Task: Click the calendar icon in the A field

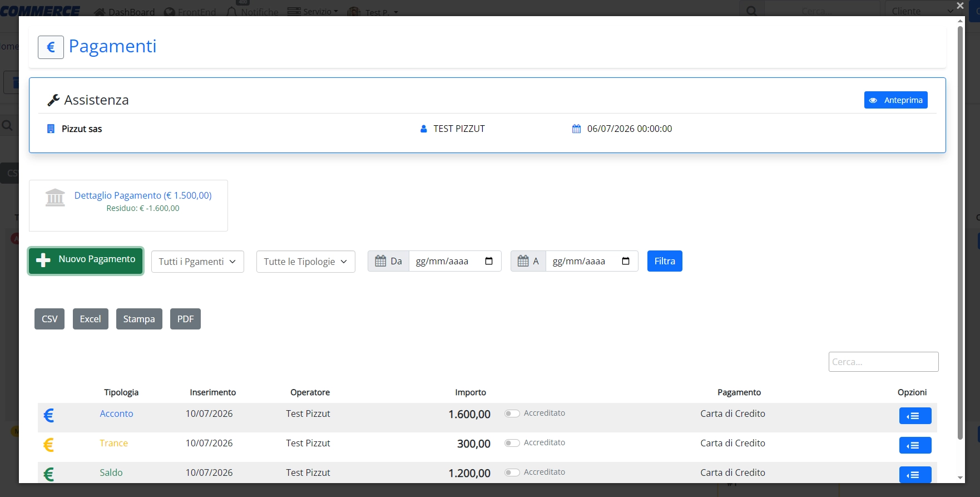Action: click(x=523, y=261)
